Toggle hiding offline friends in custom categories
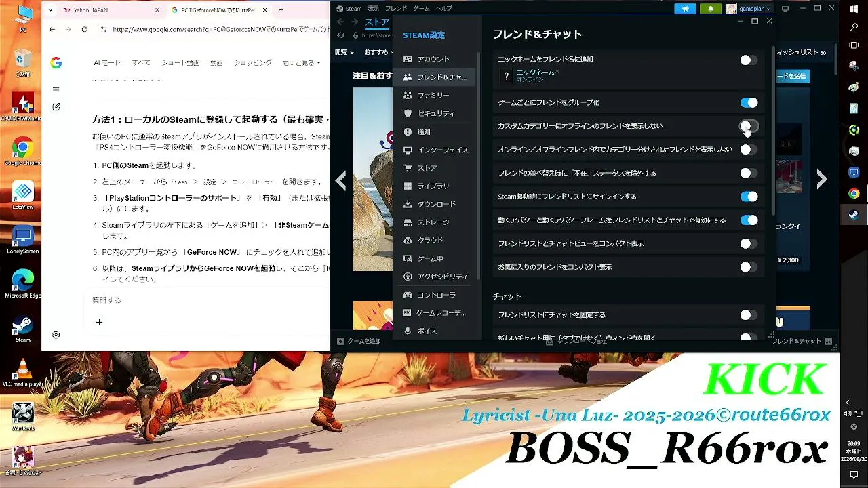The image size is (868, 488). point(749,126)
